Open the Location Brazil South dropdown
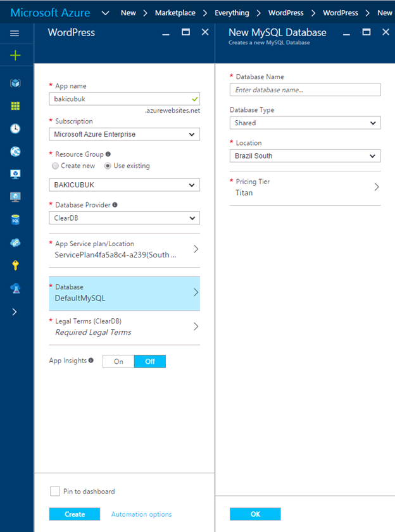395x532 pixels. pyautogui.click(x=305, y=156)
